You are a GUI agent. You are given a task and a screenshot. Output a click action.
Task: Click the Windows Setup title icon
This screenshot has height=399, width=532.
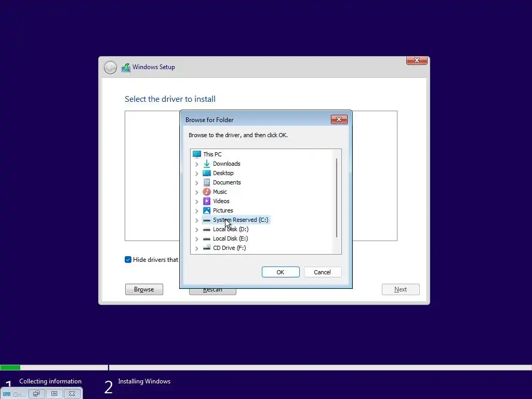(126, 67)
